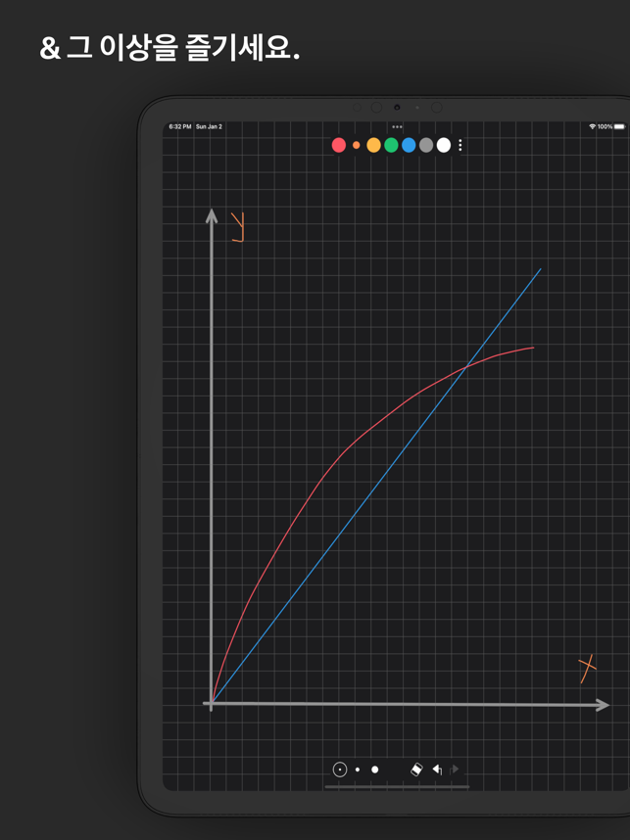Select the green pen color
630x840 pixels.
391,145
